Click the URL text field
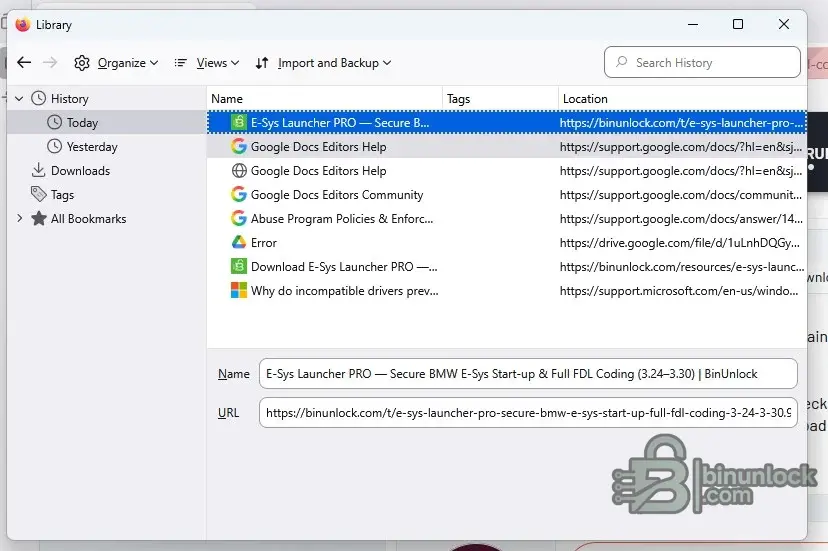The height and width of the screenshot is (551, 828). 527,412
